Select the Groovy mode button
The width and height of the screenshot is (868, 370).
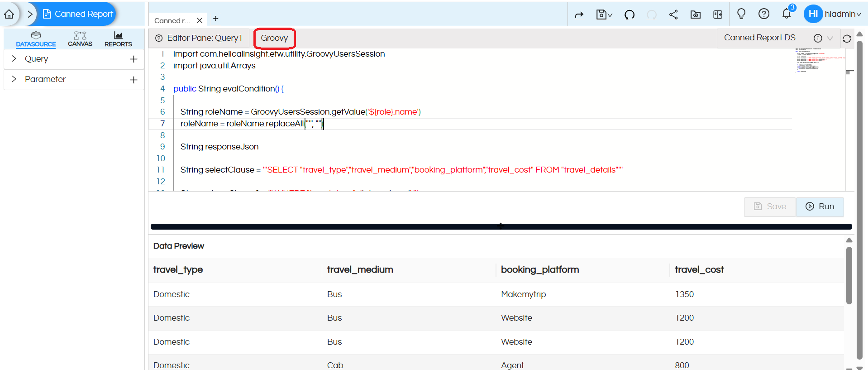[274, 38]
